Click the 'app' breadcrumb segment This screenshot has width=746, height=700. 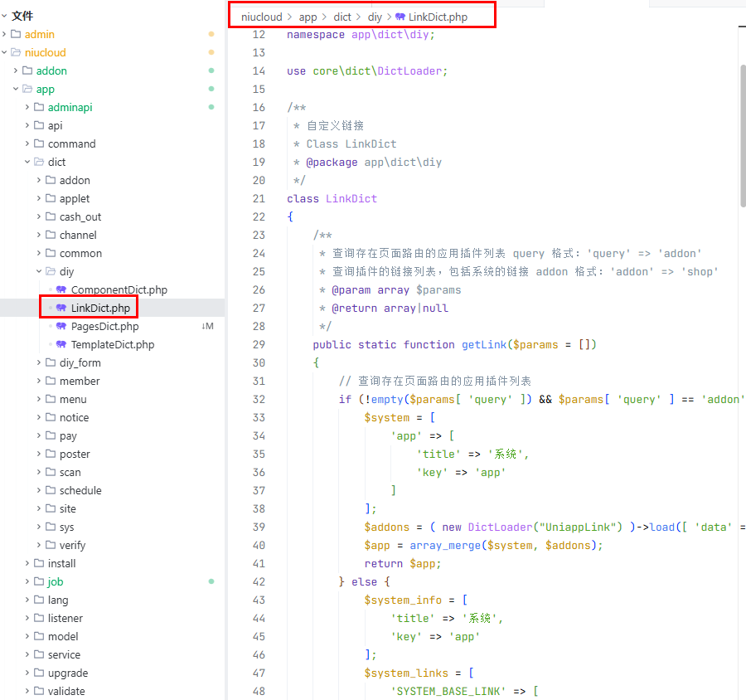tap(308, 17)
